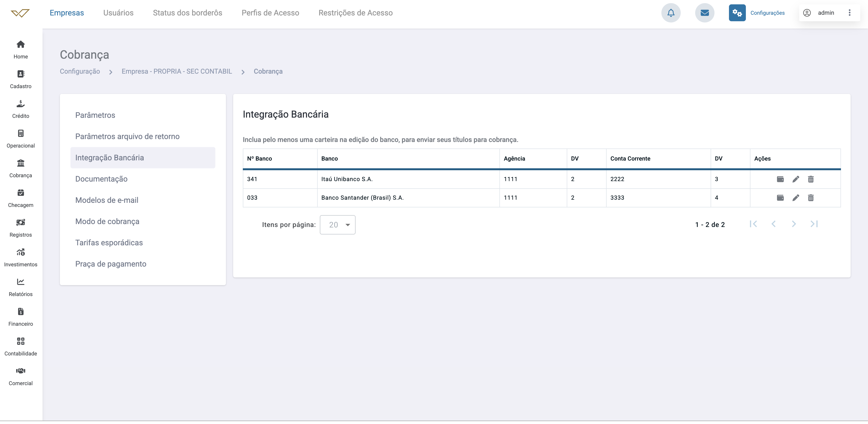This screenshot has width=868, height=424.
Task: Open wallet (carteira) for Itaú Unibanco row
Action: click(x=780, y=179)
